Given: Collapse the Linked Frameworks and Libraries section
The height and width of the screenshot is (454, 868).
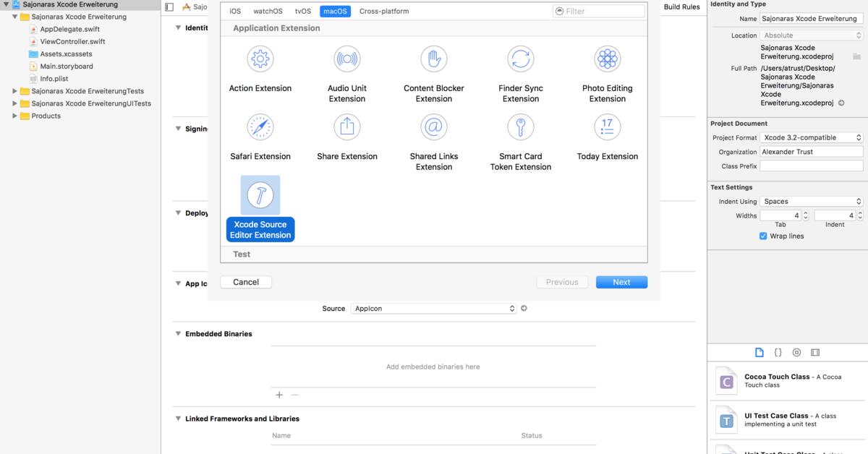Looking at the screenshot, I should pos(179,419).
